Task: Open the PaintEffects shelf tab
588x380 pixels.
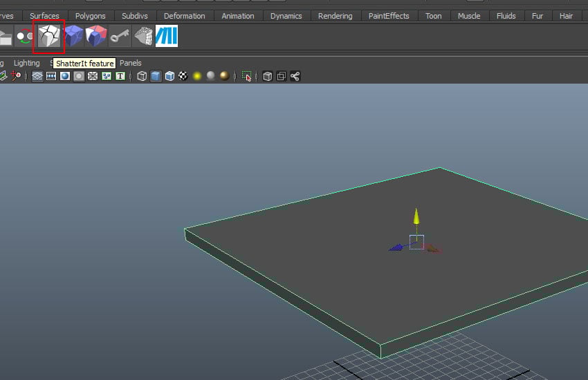Action: pyautogui.click(x=388, y=16)
